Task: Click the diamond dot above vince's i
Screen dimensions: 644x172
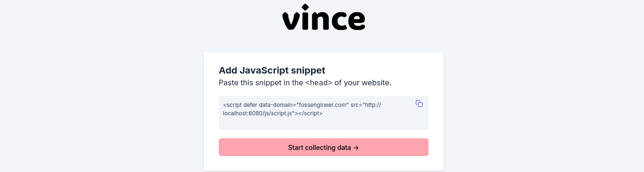Action: (x=305, y=7)
